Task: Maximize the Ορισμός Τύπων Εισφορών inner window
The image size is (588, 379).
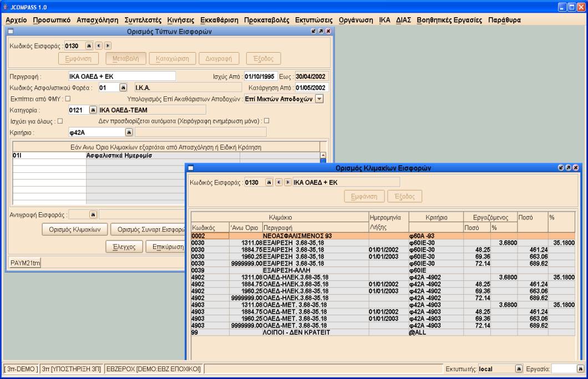Action: [321, 31]
